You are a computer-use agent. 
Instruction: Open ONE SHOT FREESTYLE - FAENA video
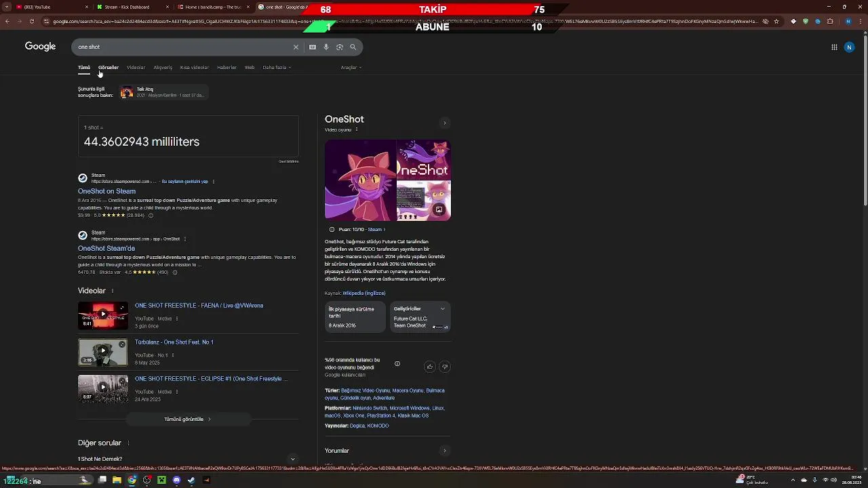(x=199, y=306)
